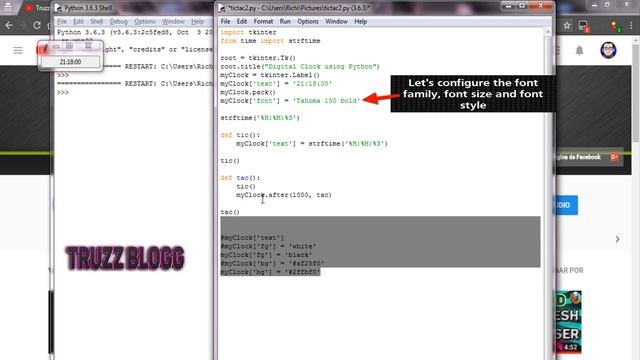
Task: Click 'from time import strftime' line
Action: point(270,41)
